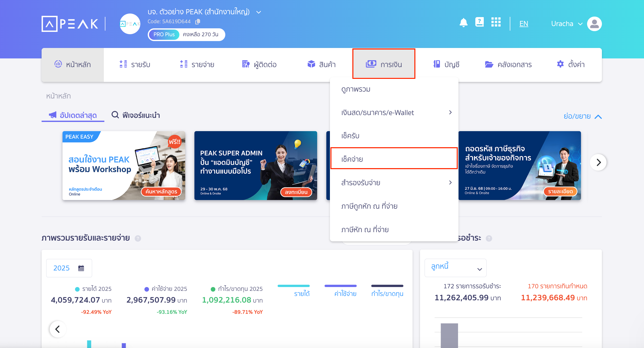Open the ลูกหนี้ dropdown selector
This screenshot has width=644, height=348.
(x=455, y=268)
